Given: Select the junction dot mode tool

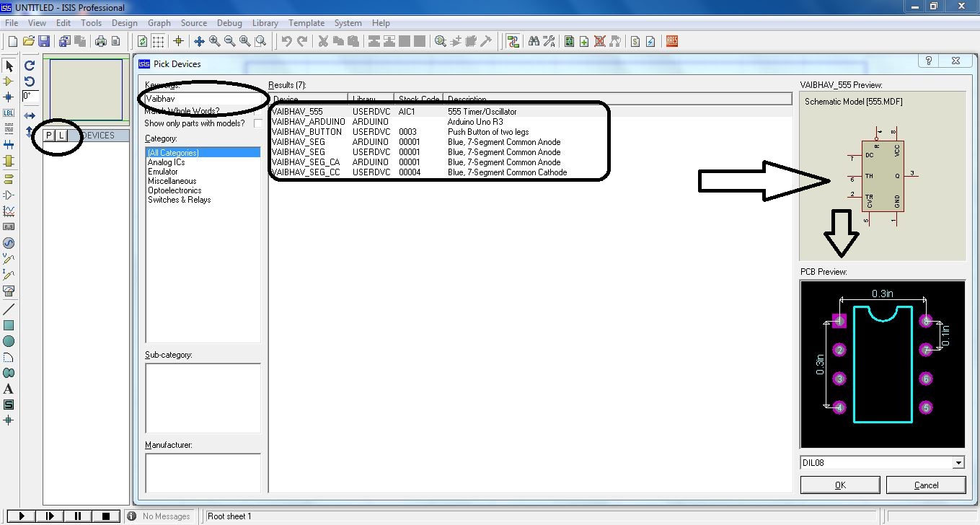Looking at the screenshot, I should [9, 97].
